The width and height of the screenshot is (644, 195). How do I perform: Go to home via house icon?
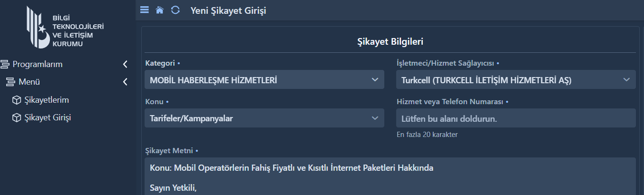click(160, 10)
